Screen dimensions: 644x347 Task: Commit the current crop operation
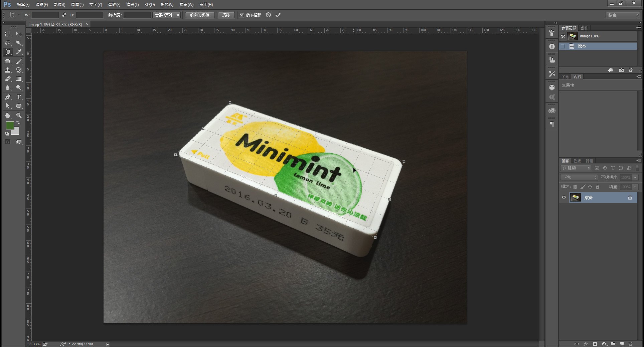(x=278, y=15)
